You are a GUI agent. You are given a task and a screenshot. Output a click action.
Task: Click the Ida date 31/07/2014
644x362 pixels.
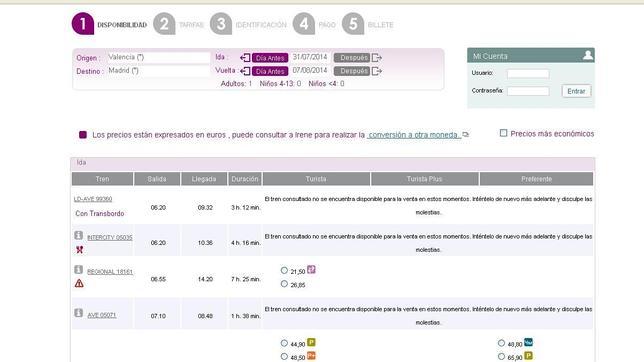point(310,57)
